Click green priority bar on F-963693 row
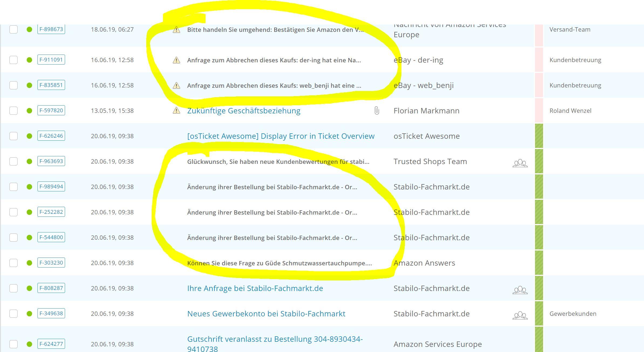Image resolution: width=644 pixels, height=352 pixels. 539,161
